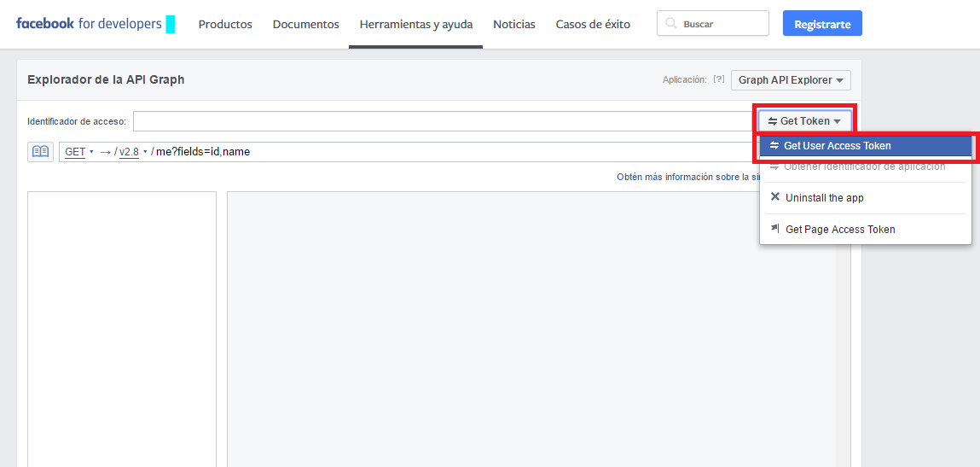The width and height of the screenshot is (980, 467).
Task: Select Obtener identificador de aplicación option
Action: (x=866, y=166)
